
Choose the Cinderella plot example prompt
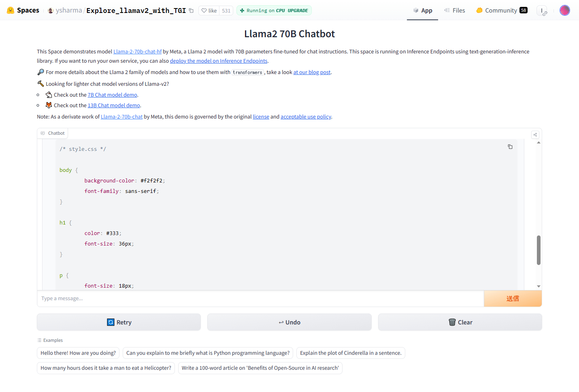pos(351,353)
